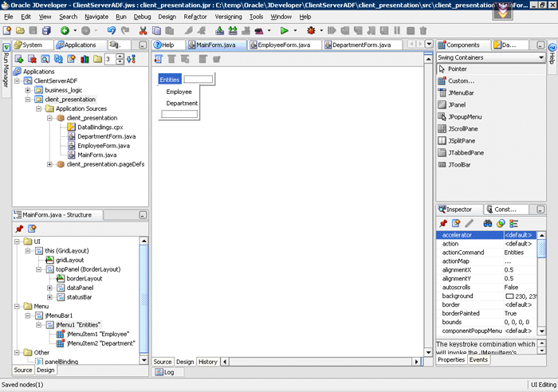Image resolution: width=558 pixels, height=392 pixels.
Task: Click the green Run arrow icon
Action: click(283, 30)
